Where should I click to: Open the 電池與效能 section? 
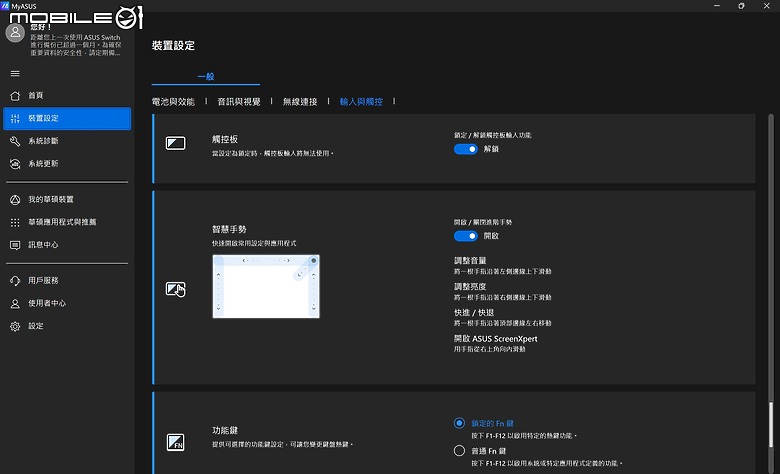[173, 101]
